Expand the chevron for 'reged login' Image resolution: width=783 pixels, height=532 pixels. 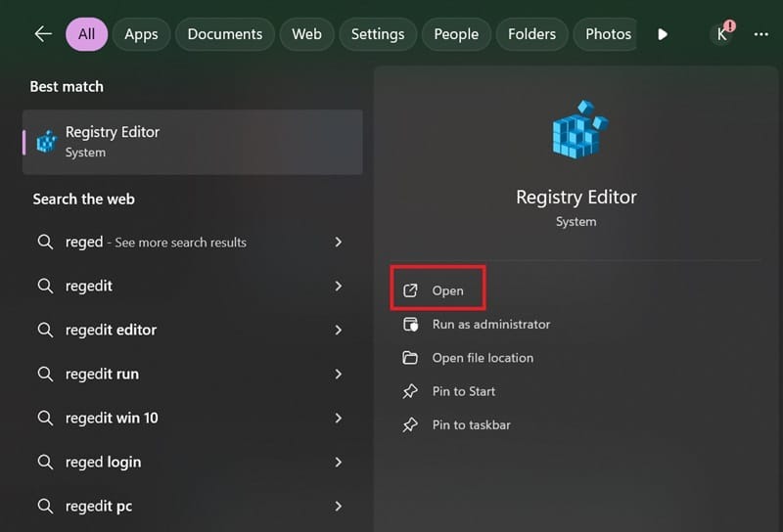point(339,463)
